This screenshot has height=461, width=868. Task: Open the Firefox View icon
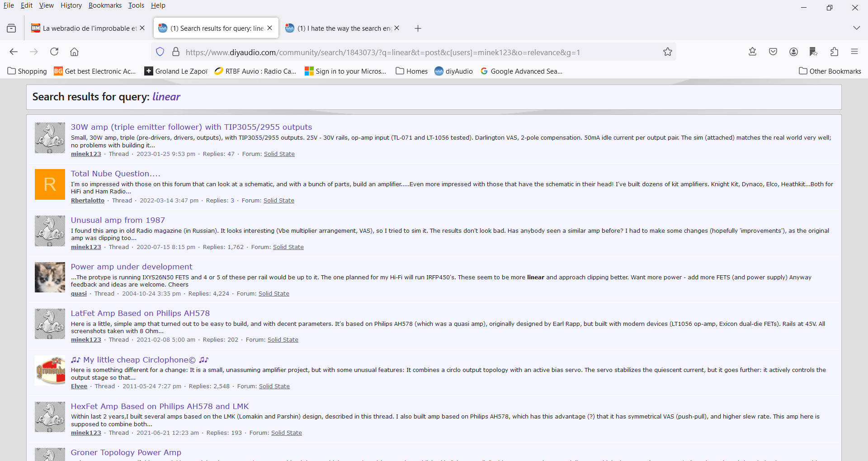11,28
